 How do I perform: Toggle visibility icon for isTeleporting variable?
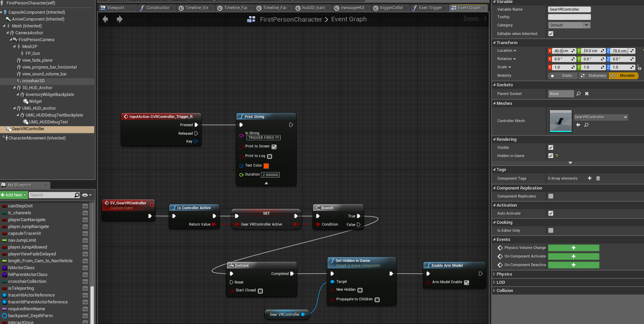[x=85, y=288]
